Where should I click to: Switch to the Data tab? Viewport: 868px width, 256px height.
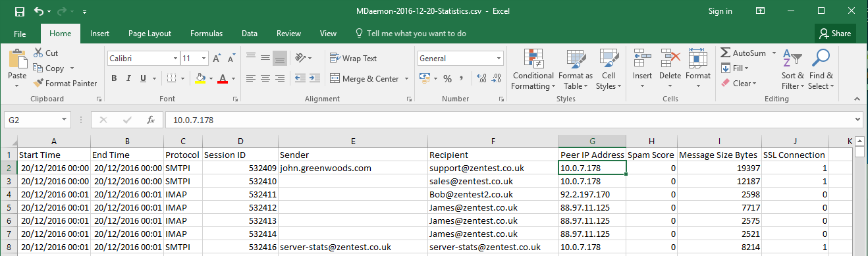250,34
